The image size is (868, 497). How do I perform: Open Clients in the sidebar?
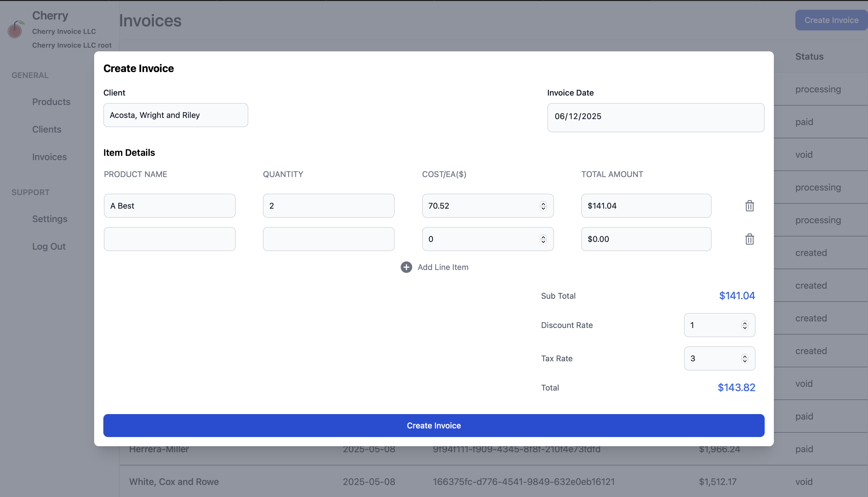[x=47, y=129]
